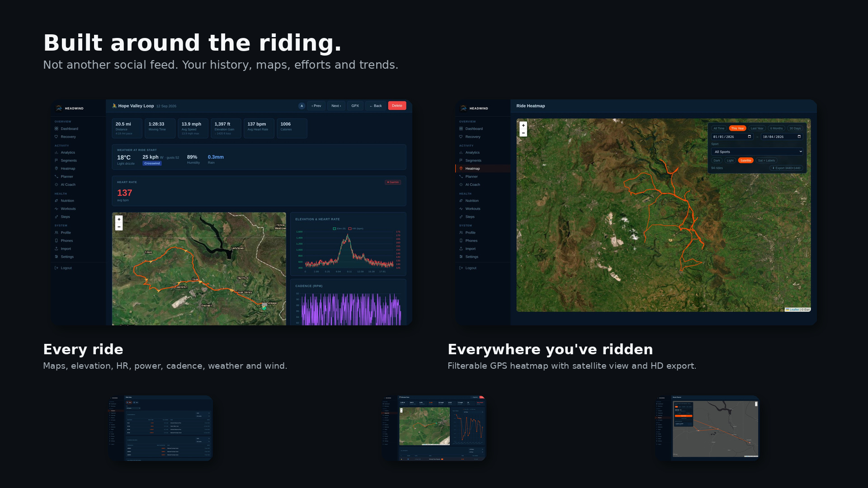Open the route planner screenshot thumbnail at bottom right
This screenshot has width=868, height=488.
click(x=708, y=428)
